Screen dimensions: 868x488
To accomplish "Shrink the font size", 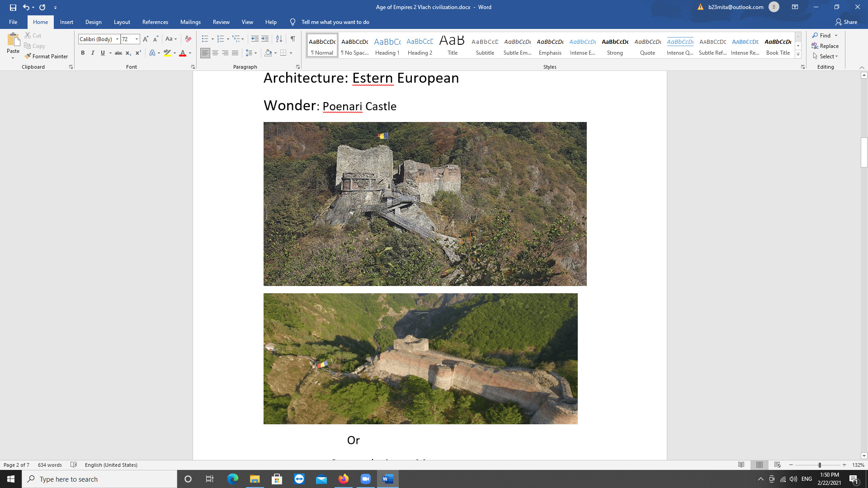I will click(156, 39).
